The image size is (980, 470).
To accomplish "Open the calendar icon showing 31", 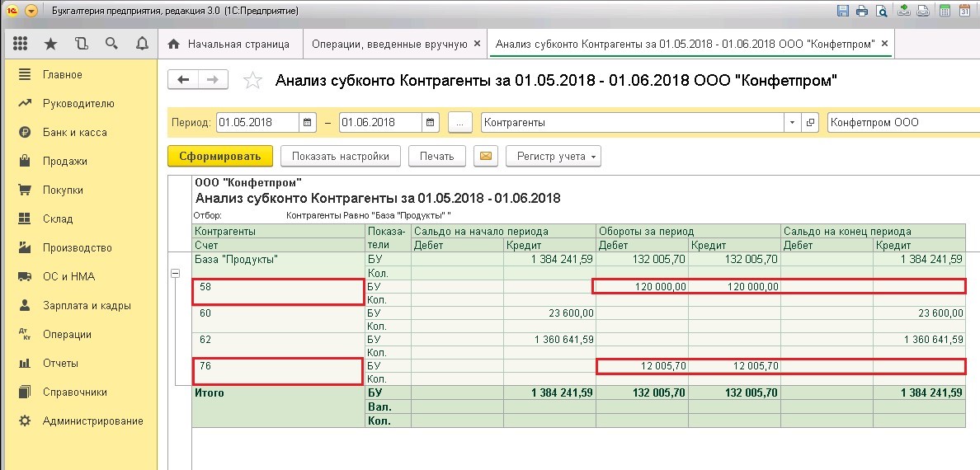I will pos(964,11).
